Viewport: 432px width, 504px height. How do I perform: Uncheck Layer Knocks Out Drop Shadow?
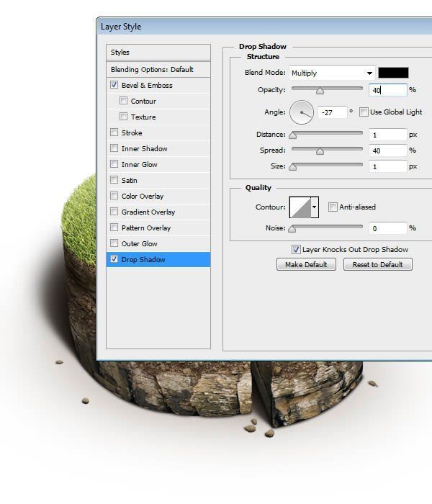296,249
